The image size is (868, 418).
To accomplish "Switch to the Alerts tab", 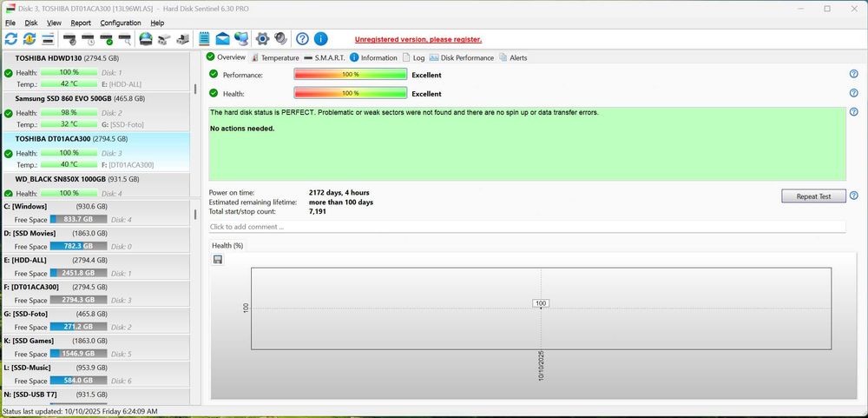I will (513, 57).
